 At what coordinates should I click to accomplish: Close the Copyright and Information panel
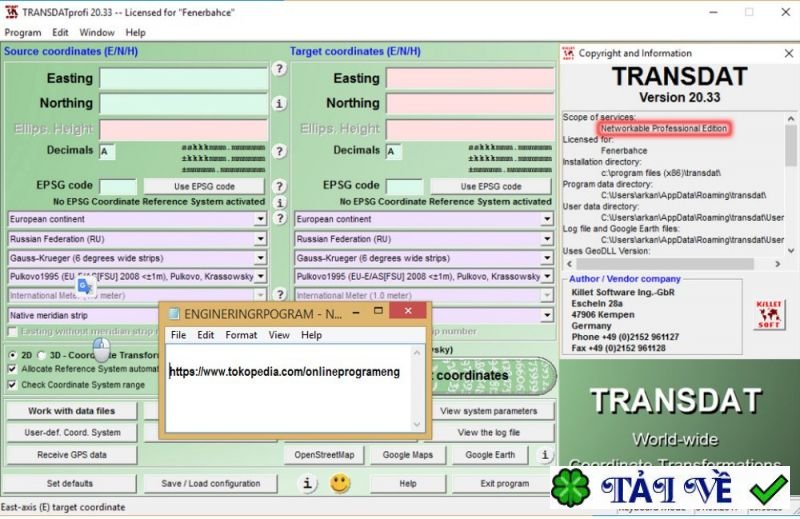coord(789,53)
